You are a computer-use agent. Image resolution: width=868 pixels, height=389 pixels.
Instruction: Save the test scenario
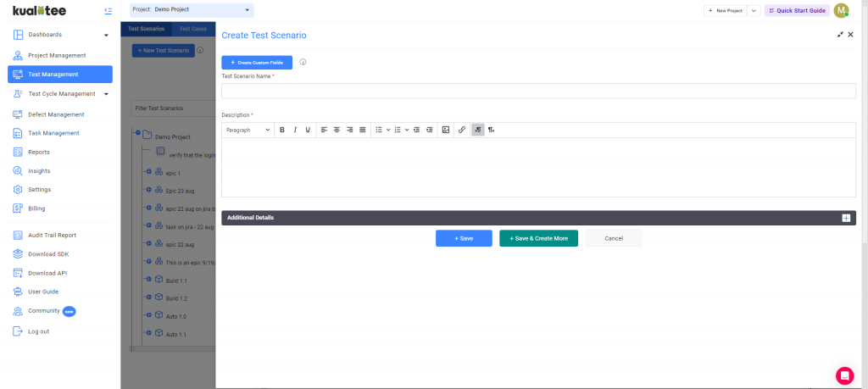(464, 238)
